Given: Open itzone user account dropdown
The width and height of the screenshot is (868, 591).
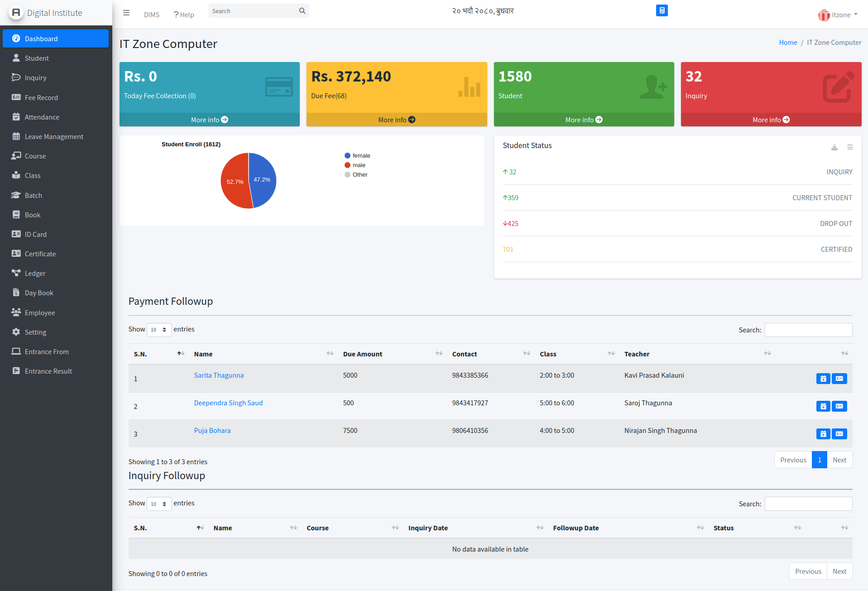Looking at the screenshot, I should coord(838,15).
